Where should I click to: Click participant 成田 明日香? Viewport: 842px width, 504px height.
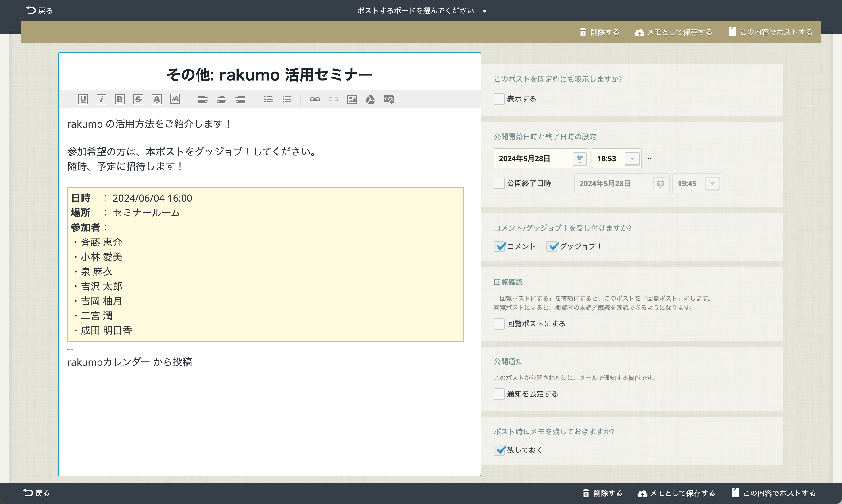coord(106,330)
